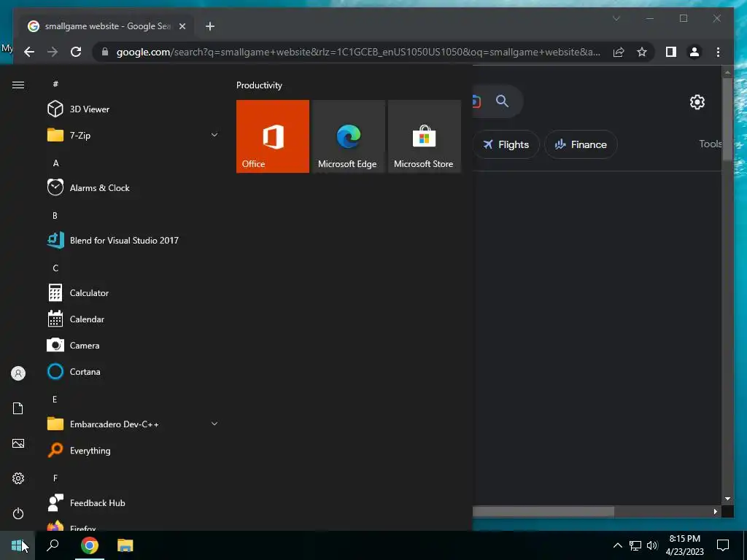Open the Chrome three-dot menu
The image size is (747, 560).
point(718,52)
